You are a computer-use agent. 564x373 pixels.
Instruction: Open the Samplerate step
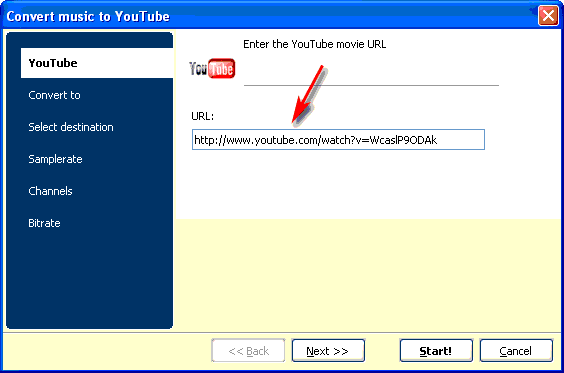tap(55, 159)
